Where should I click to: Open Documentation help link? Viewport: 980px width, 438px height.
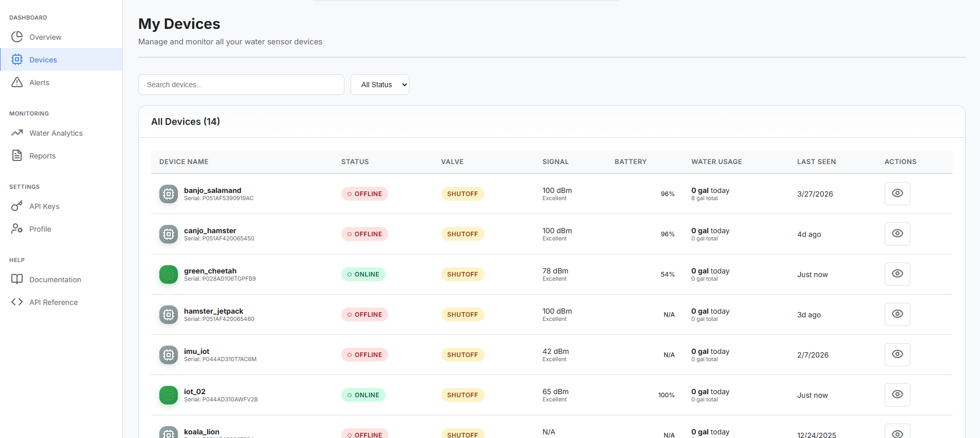tap(61, 280)
